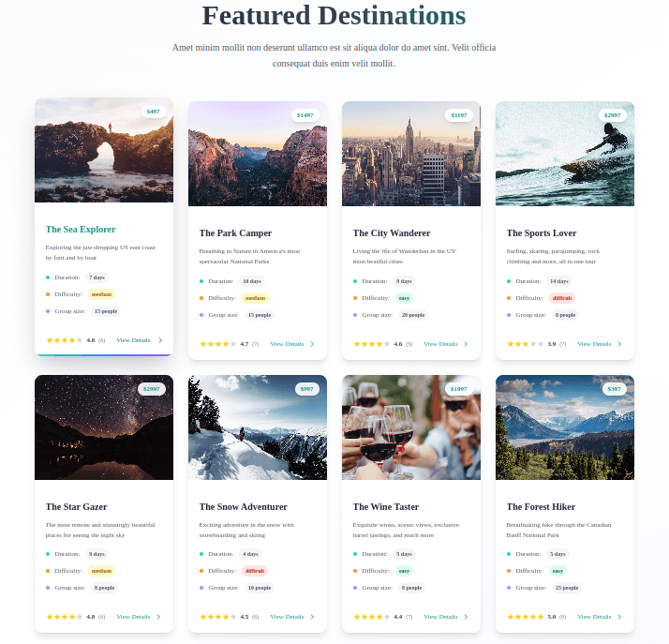Screen dimensions: 669x644
Task: Click the mountain valley photo of The Forest Hiker
Action: [564, 427]
